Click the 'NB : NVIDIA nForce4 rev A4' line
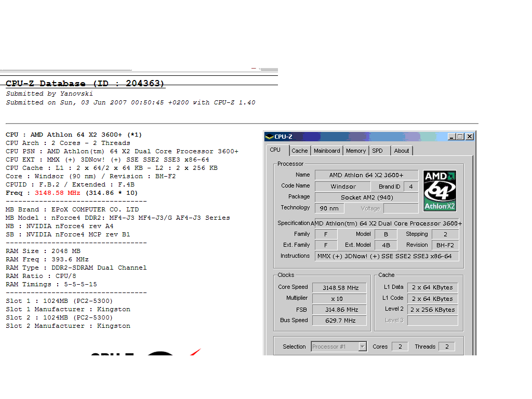This screenshot has width=532, height=399. 59,226
